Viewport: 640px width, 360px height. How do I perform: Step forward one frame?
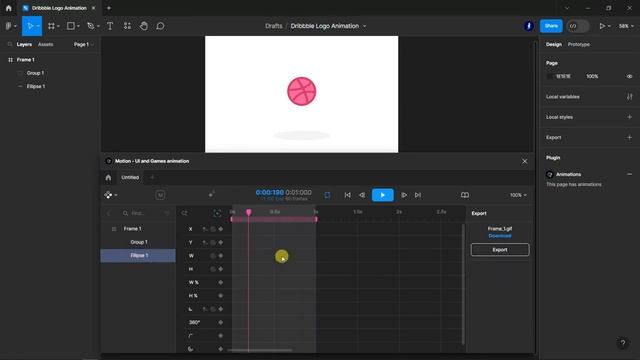404,195
